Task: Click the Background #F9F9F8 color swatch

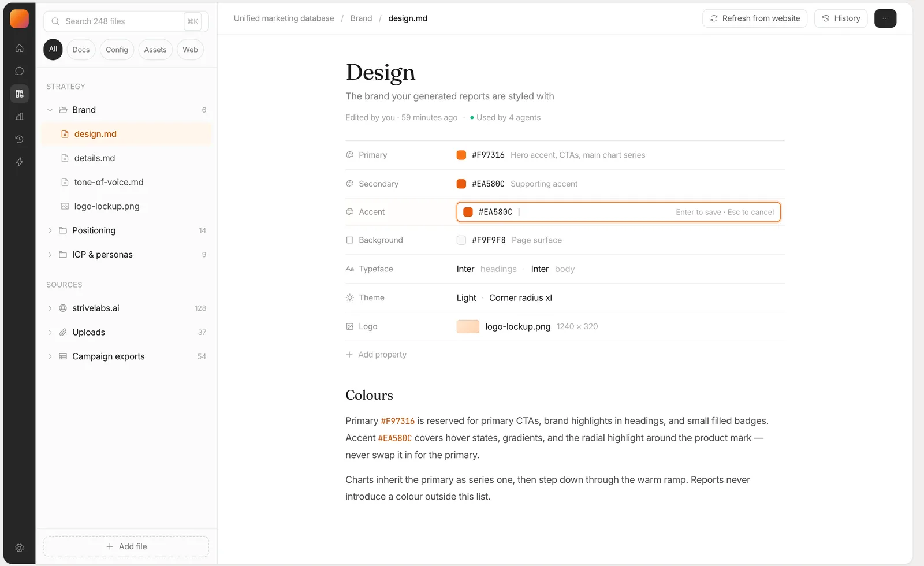Action: click(x=461, y=240)
